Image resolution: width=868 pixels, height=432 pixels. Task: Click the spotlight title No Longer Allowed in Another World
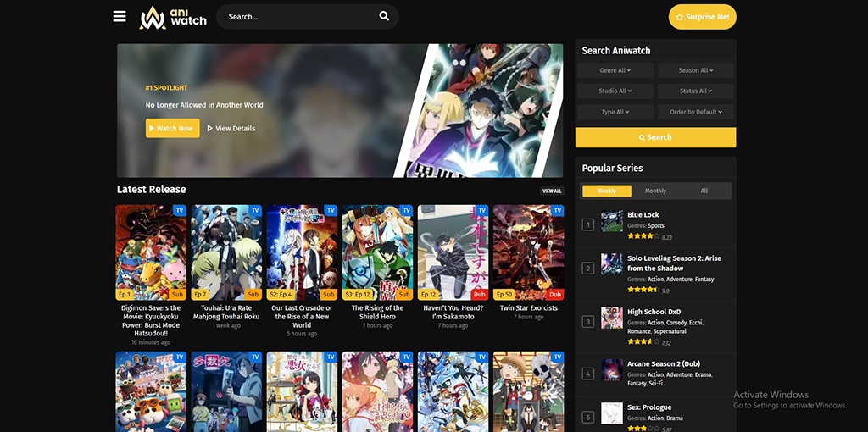point(204,104)
